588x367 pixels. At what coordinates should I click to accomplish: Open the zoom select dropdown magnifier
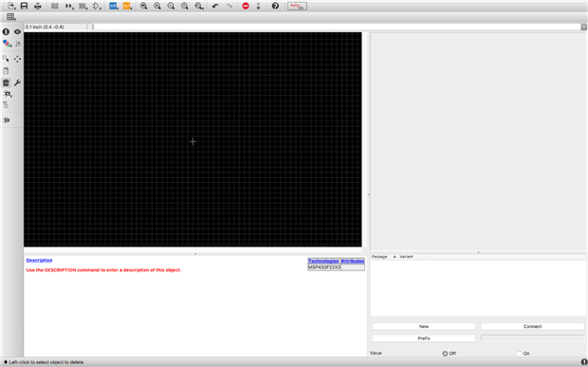pyautogui.click(x=199, y=6)
